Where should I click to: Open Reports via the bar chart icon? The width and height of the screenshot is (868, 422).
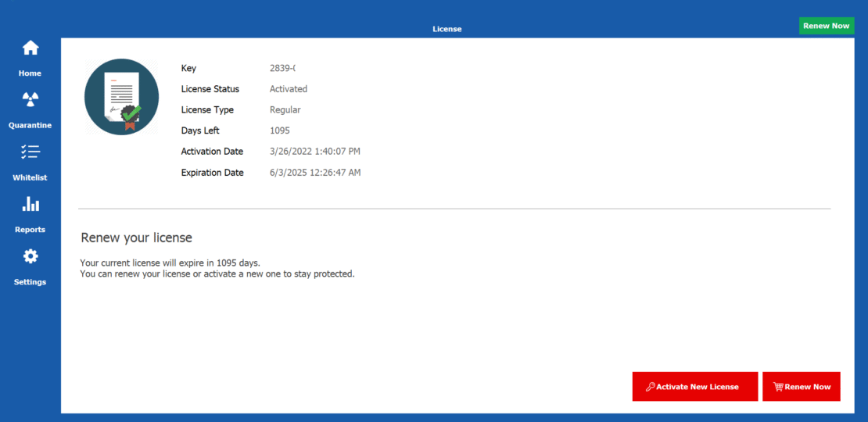(30, 204)
